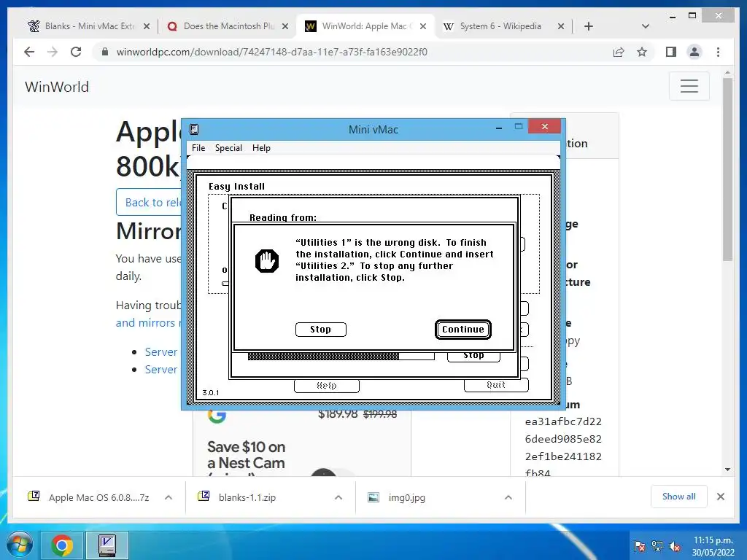Open the Chrome profile icon

pyautogui.click(x=694, y=52)
